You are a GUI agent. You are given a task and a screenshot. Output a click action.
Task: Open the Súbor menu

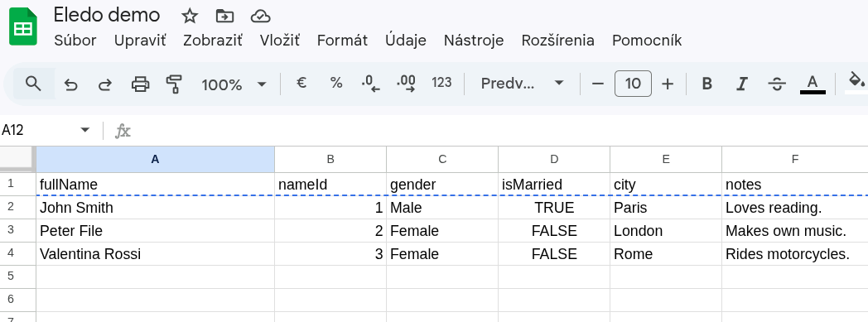pos(75,41)
